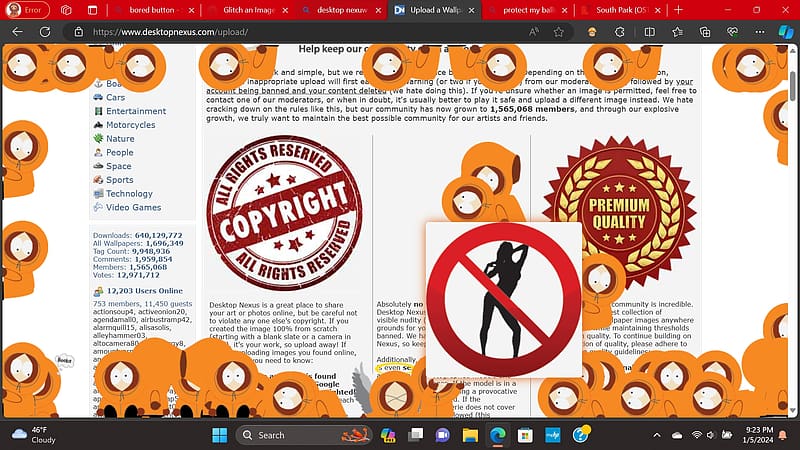Open user airbustramp42 profile link

(166, 319)
